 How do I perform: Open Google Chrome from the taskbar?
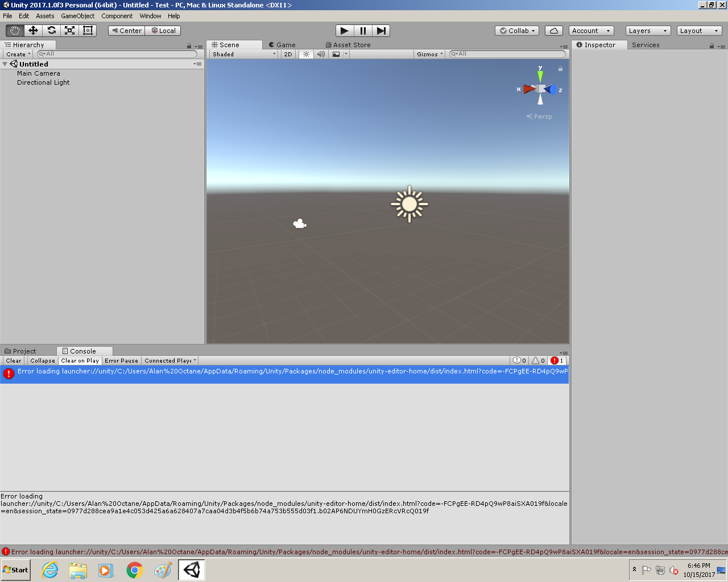[135, 570]
